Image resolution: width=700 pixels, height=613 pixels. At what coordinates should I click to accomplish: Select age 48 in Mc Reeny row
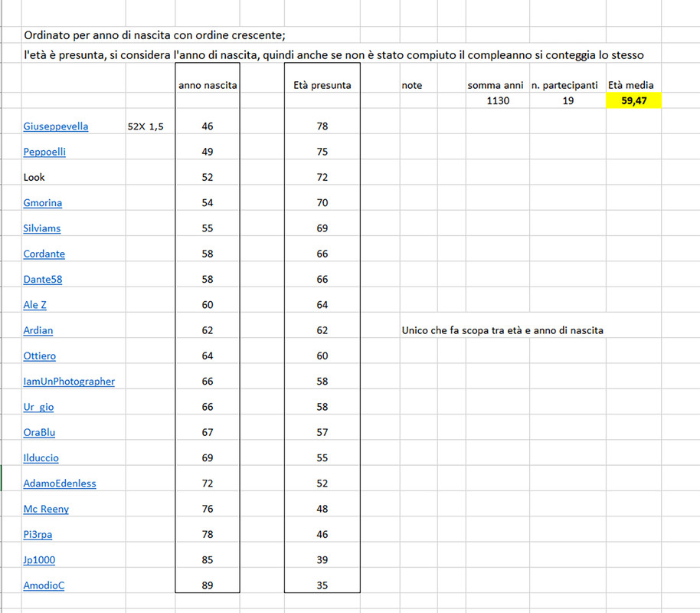tap(322, 509)
